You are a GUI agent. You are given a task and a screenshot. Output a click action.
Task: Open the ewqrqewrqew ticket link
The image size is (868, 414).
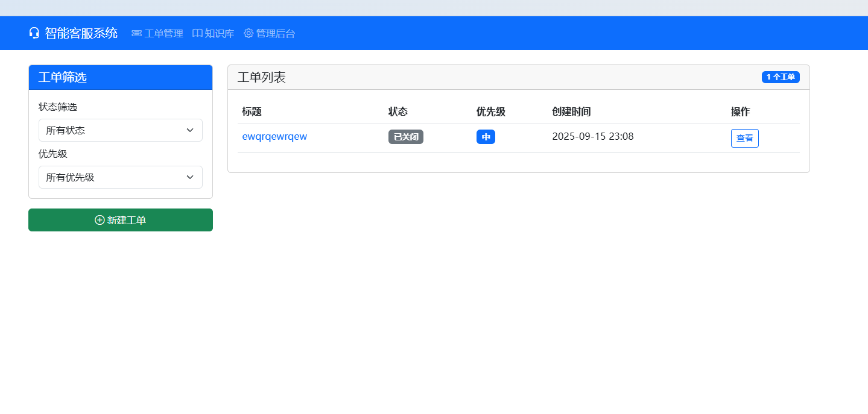click(274, 137)
